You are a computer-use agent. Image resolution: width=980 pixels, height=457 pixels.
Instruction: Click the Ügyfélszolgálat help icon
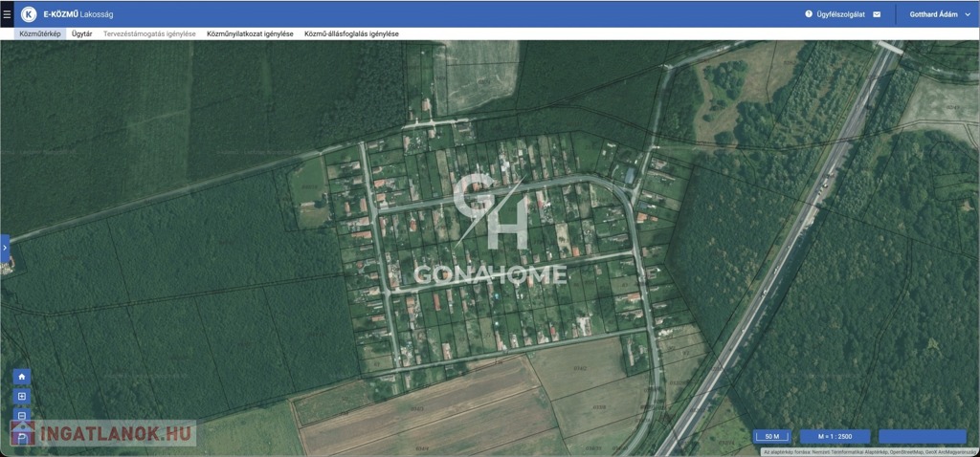point(809,14)
